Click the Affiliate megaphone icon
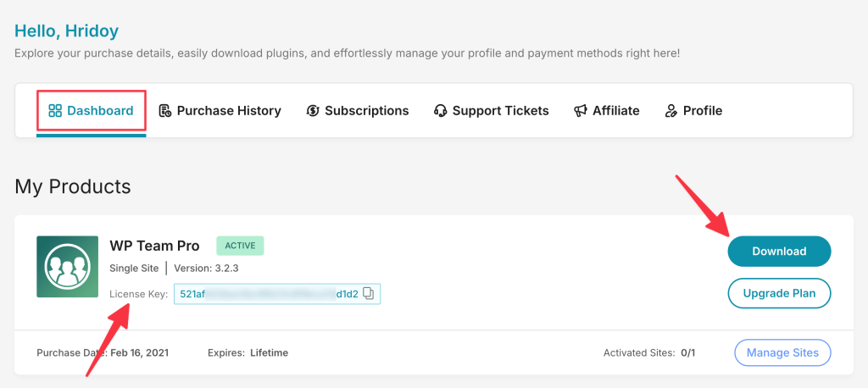This screenshot has width=868, height=388. (x=581, y=111)
